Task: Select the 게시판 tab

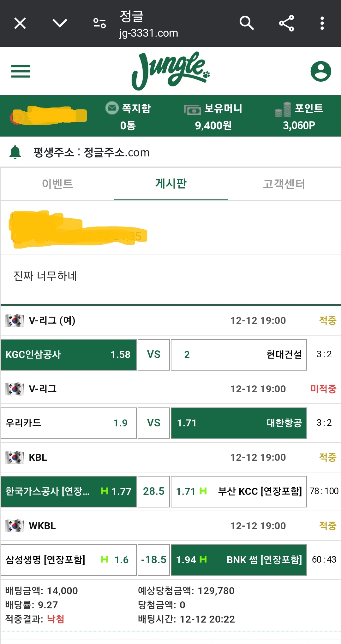Action: pyautogui.click(x=171, y=184)
